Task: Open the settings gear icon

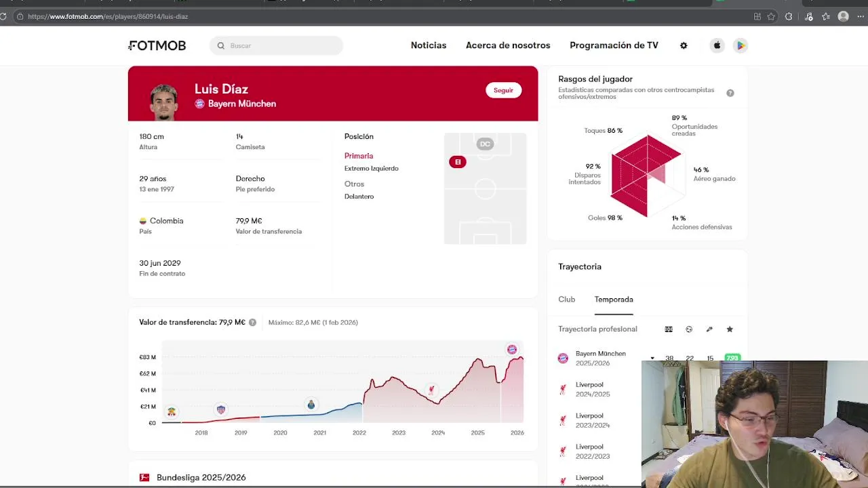Action: (x=684, y=45)
